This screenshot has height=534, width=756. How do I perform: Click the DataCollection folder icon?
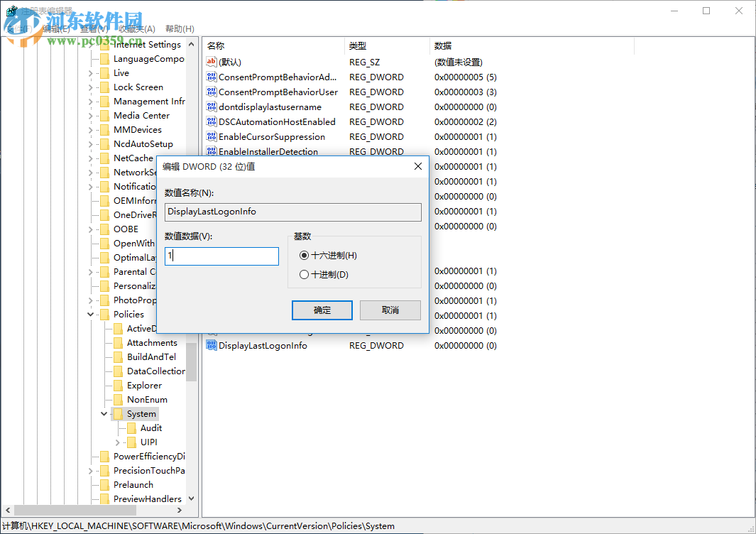point(118,371)
